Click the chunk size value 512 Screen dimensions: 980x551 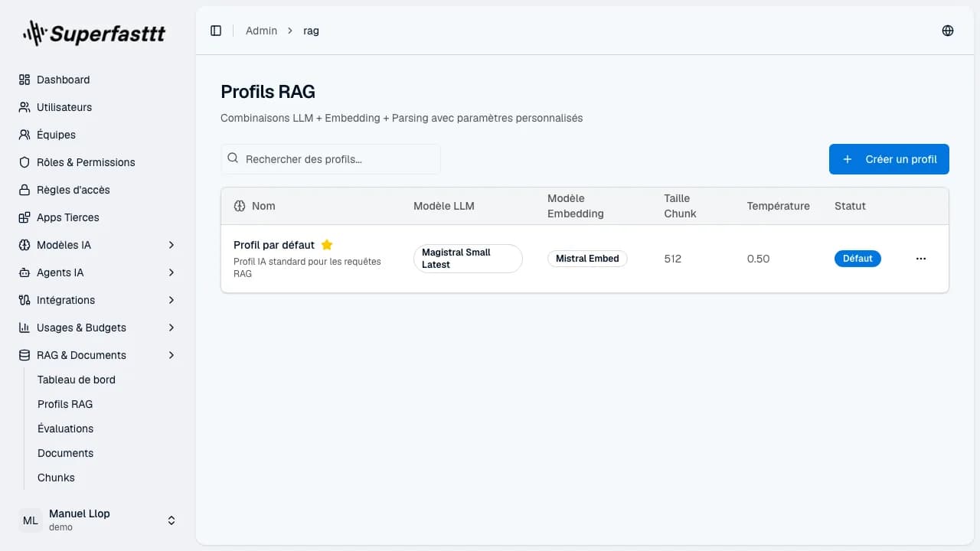(x=673, y=259)
